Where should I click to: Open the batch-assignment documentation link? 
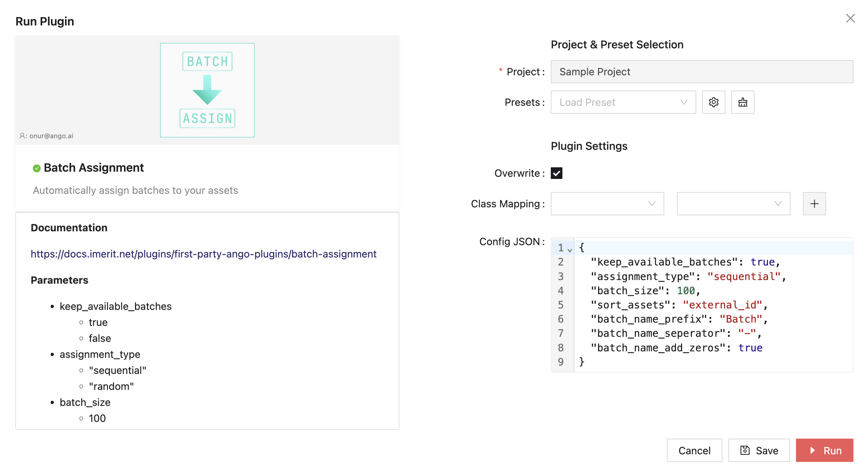pos(203,254)
